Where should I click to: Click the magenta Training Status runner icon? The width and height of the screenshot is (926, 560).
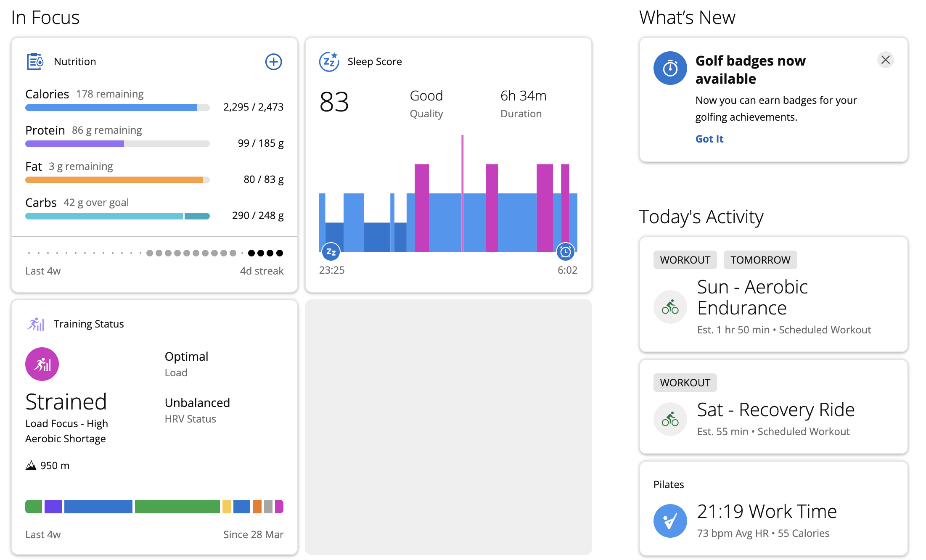coord(42,364)
